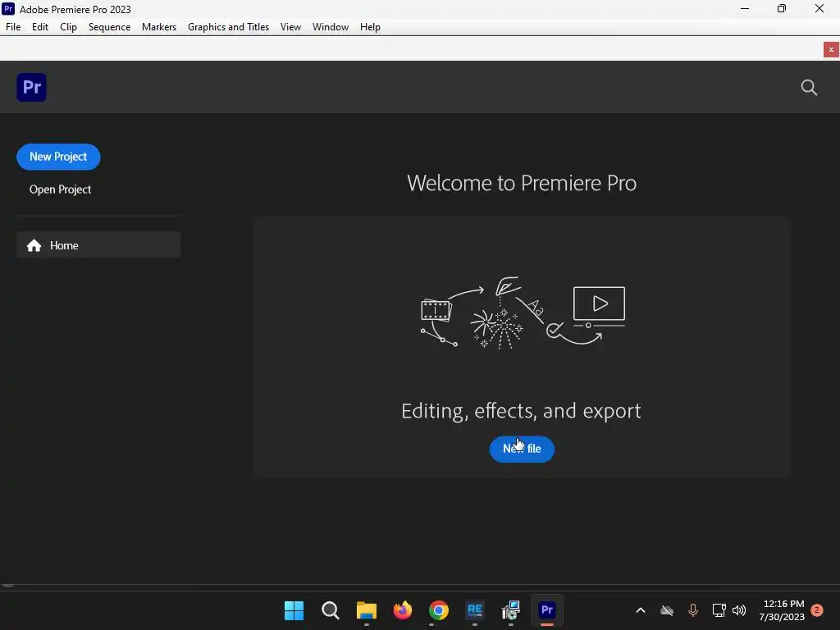Click the Welcome to Premiere Pro heading

coord(522,183)
